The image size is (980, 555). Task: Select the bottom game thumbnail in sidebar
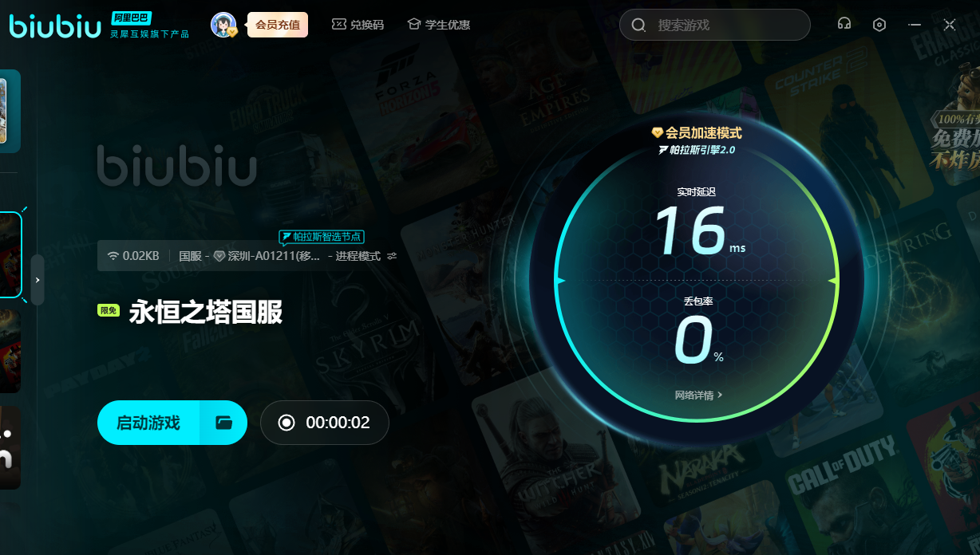(x=10, y=447)
